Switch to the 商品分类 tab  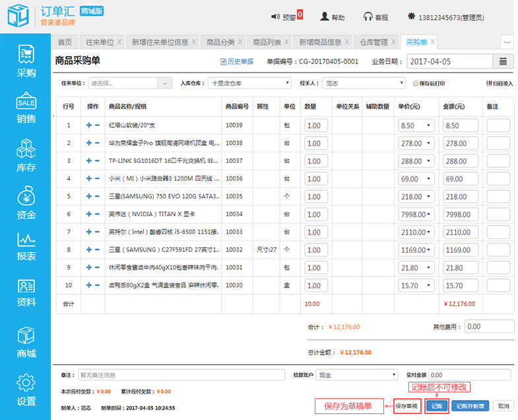click(x=220, y=42)
